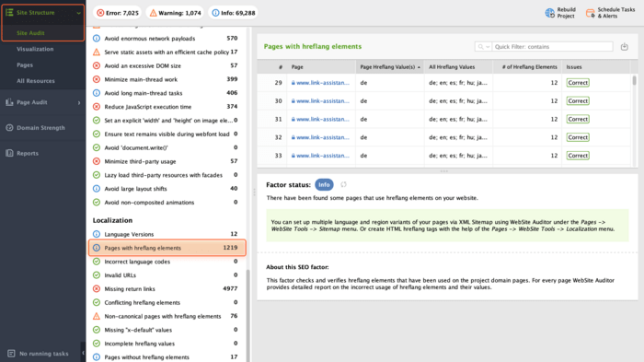Open Domain Strength section
The image size is (644, 362).
coord(40,128)
